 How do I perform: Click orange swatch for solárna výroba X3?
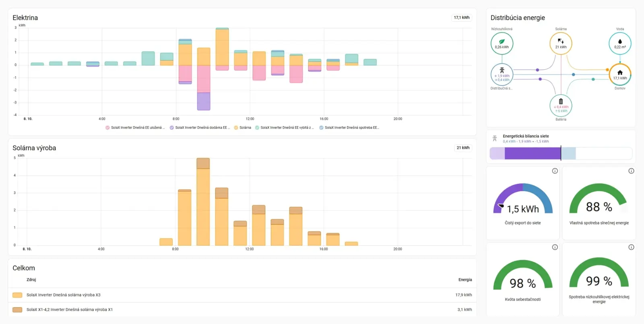17,295
